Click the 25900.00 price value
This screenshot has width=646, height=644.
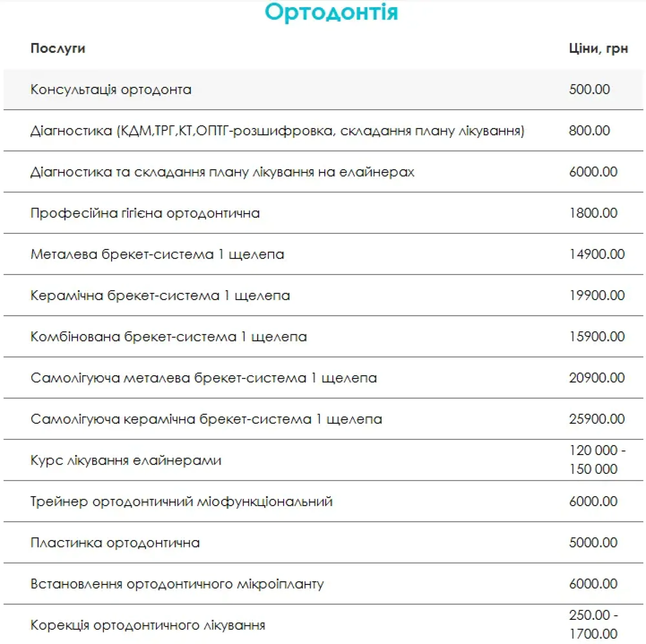click(x=597, y=419)
